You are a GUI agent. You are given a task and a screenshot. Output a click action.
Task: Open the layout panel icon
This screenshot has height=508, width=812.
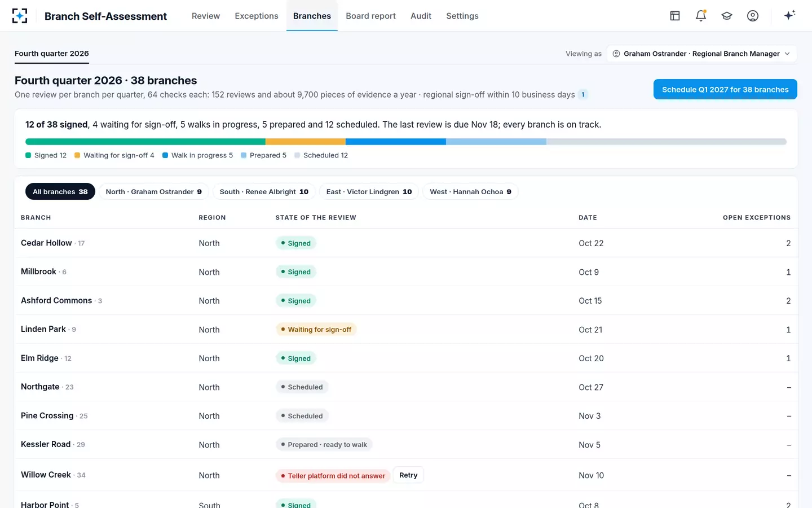675,16
